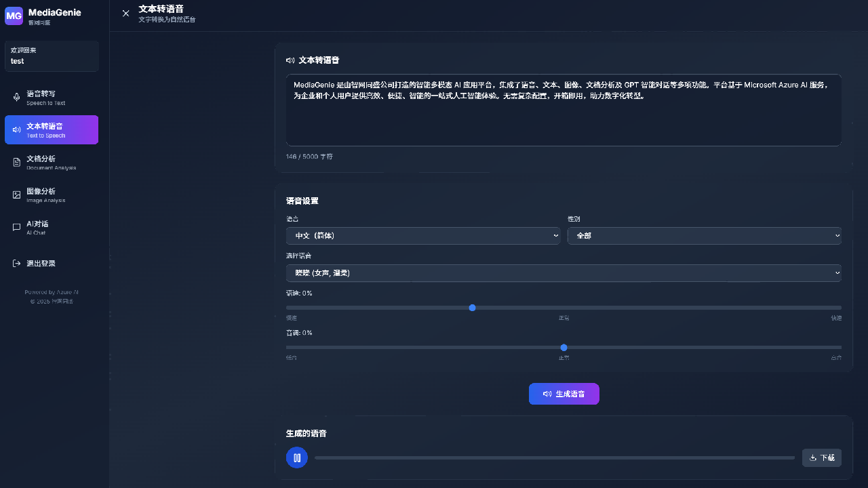The image size is (868, 488).
Task: Click the MediaGenie brand name
Action: coord(54,12)
